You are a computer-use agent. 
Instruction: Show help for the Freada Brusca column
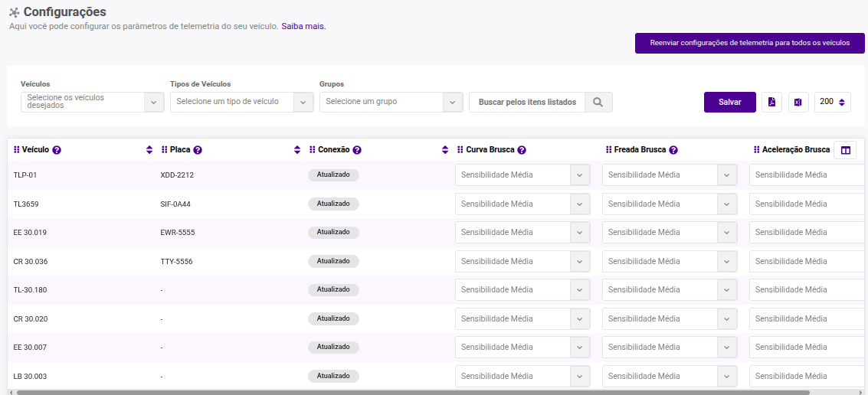click(x=673, y=150)
